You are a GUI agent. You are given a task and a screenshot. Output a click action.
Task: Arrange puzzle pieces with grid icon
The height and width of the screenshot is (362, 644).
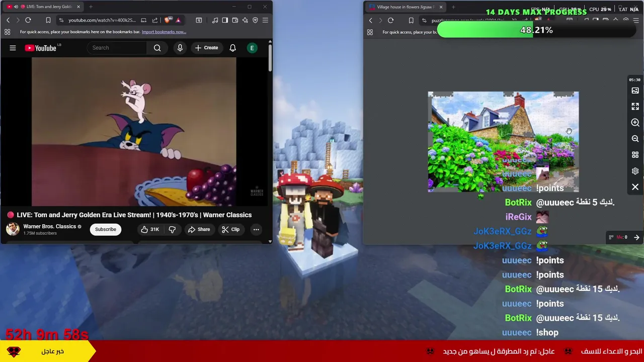(x=635, y=155)
